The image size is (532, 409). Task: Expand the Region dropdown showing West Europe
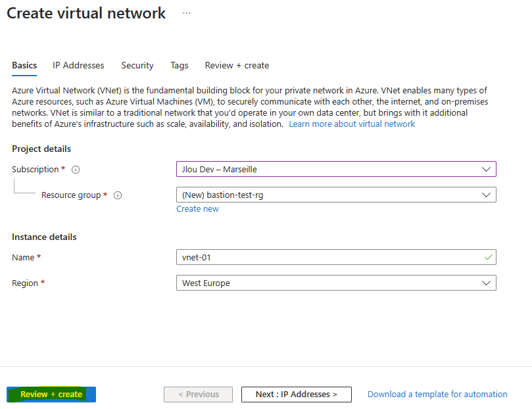coord(336,283)
